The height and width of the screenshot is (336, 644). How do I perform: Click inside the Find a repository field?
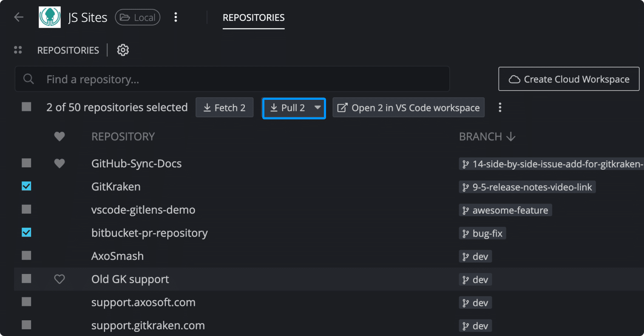(170, 79)
